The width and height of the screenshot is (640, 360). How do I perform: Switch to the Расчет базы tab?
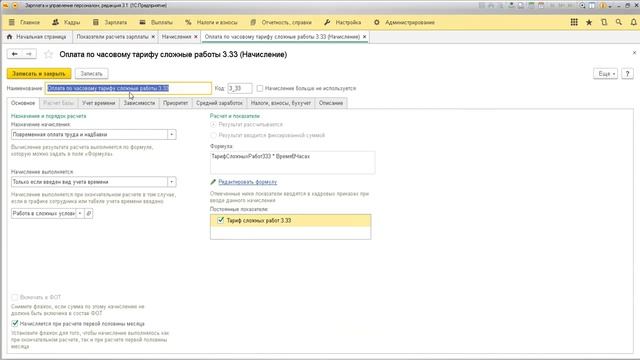pyautogui.click(x=59, y=103)
